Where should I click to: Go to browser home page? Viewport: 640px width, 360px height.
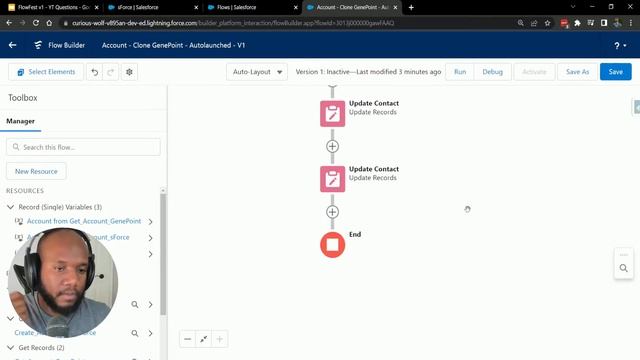coord(49,23)
